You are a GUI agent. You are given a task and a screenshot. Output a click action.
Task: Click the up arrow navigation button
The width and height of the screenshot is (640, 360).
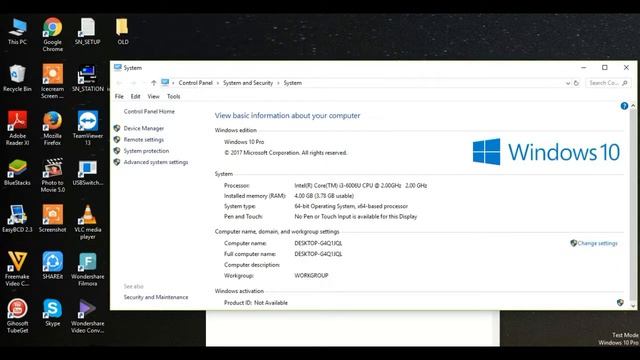pos(153,83)
